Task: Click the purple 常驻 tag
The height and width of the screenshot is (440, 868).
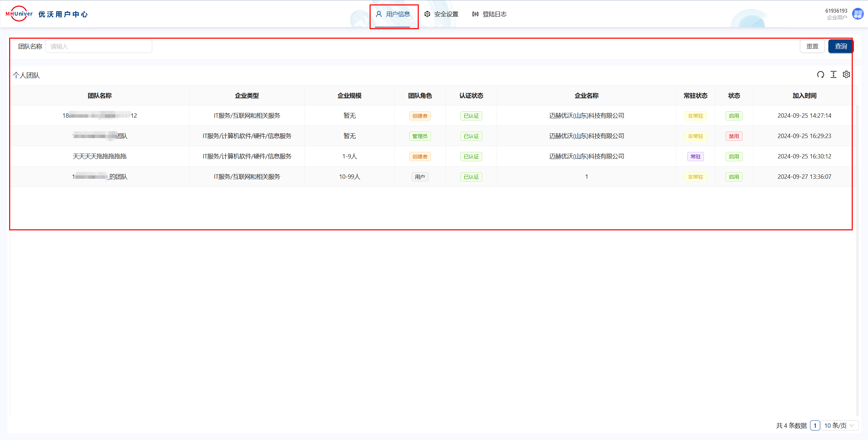Action: point(695,156)
